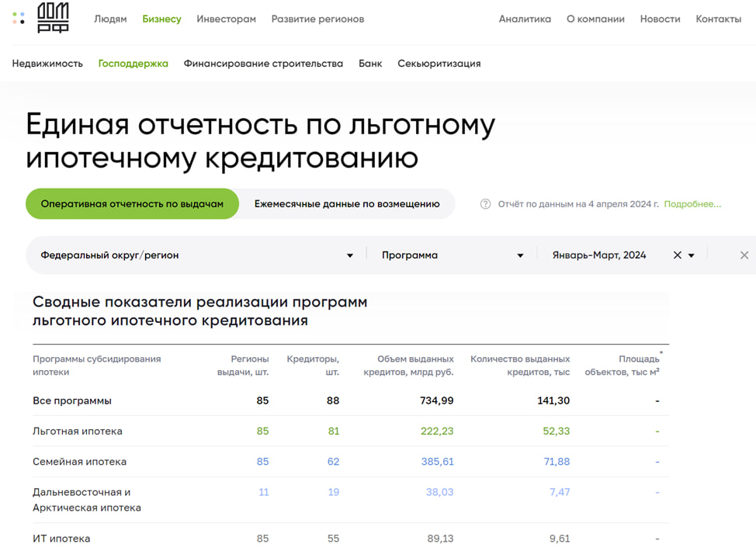Click total loans count 141,30
This screenshot has width=756, height=558.
(553, 400)
